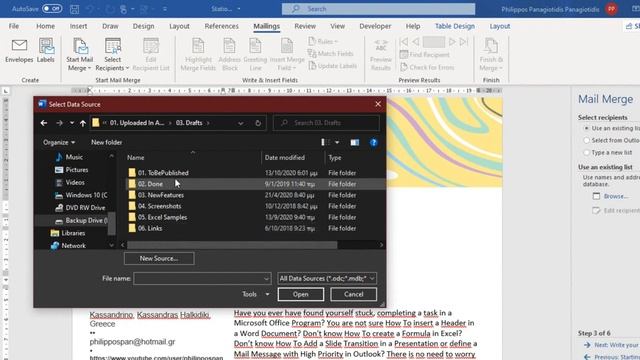The width and height of the screenshot is (640, 360).
Task: Select the 03. NewFeatures folder
Action: (160, 195)
